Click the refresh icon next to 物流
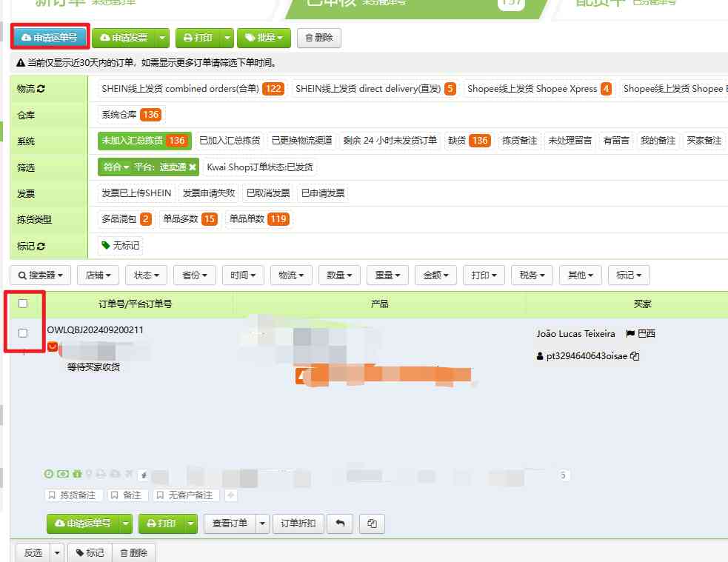Image resolution: width=728 pixels, height=562 pixels. click(41, 89)
